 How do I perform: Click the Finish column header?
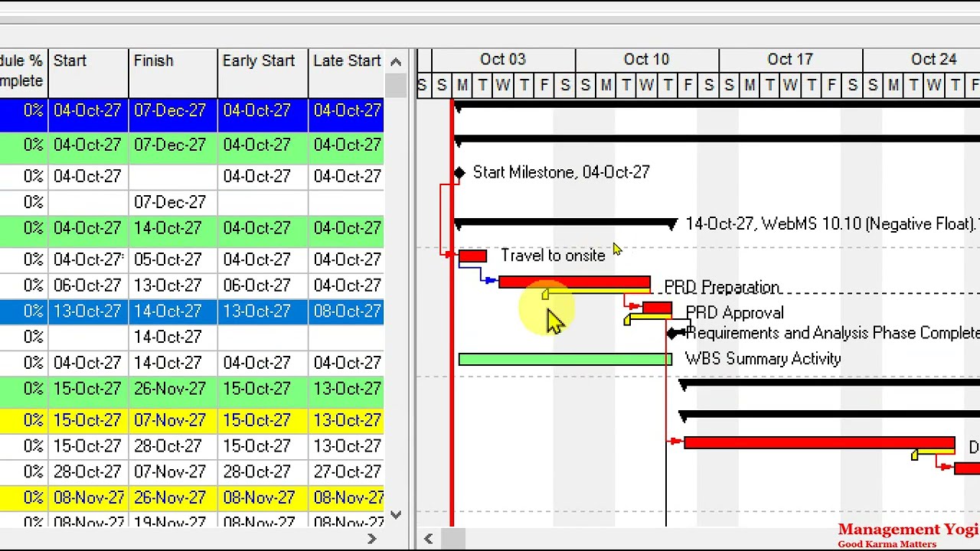pos(173,73)
